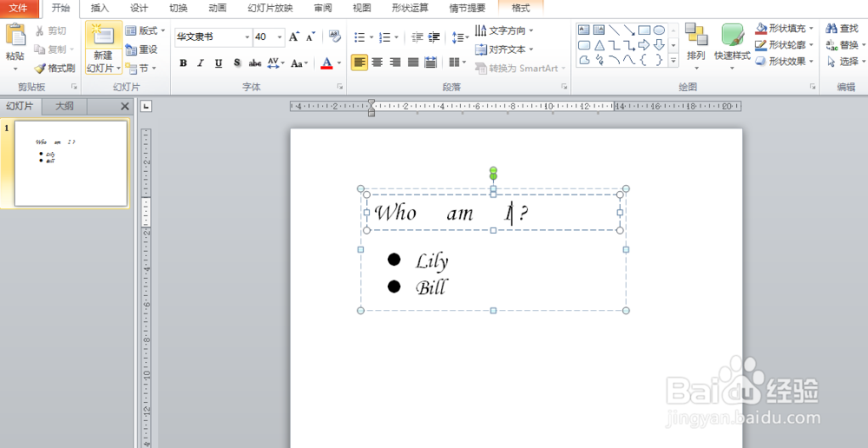Open the Section (节) dropdown

[x=141, y=68]
